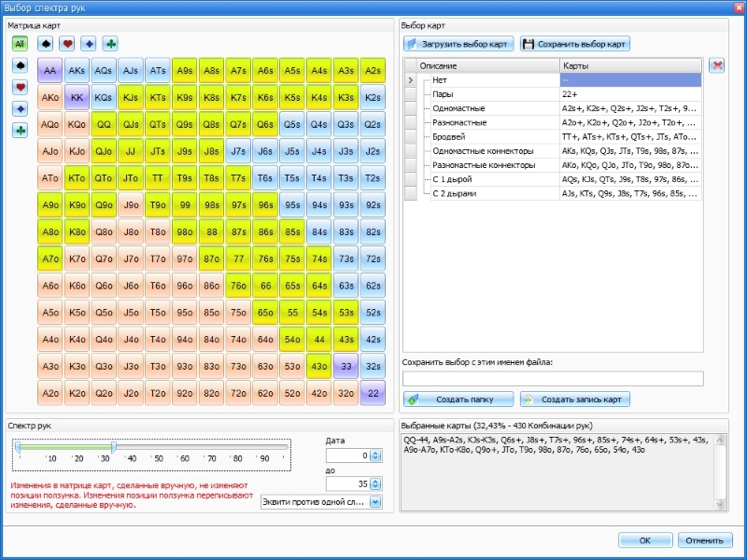The image size is (747, 560).
Task: Toggle the 33 hand cell
Action: pyautogui.click(x=345, y=366)
